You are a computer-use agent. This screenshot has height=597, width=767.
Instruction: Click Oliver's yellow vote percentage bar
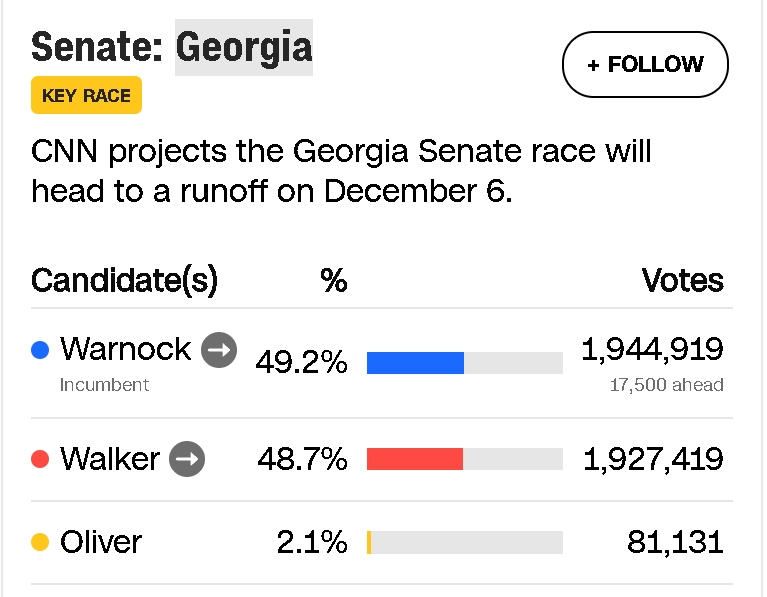click(369, 542)
